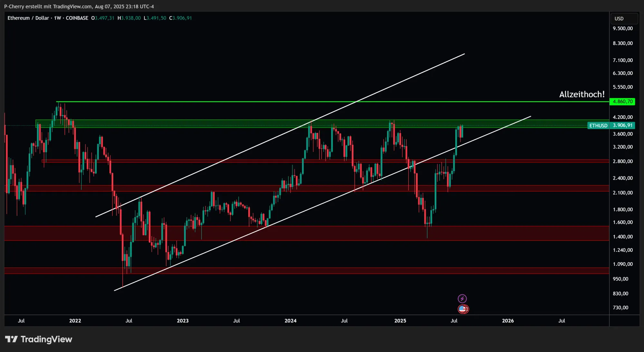Click the Jul label before 2022
Image resolution: width=644 pixels, height=352 pixels.
coord(21,321)
